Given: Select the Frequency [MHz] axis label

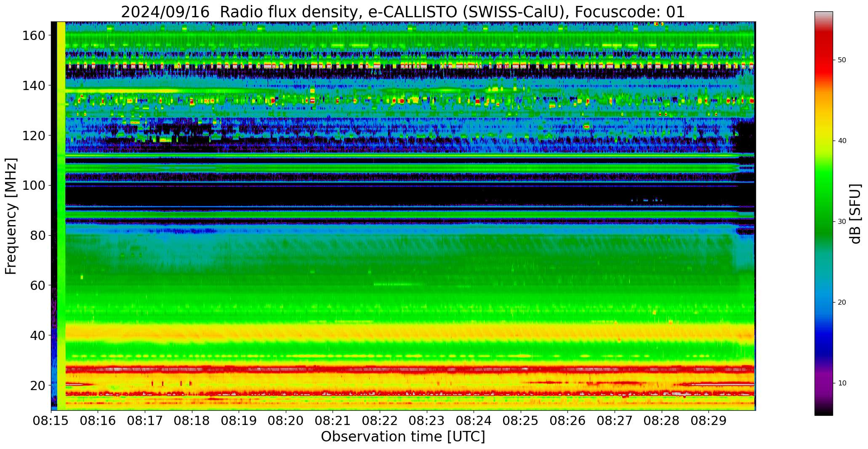Looking at the screenshot, I should pyautogui.click(x=11, y=216).
